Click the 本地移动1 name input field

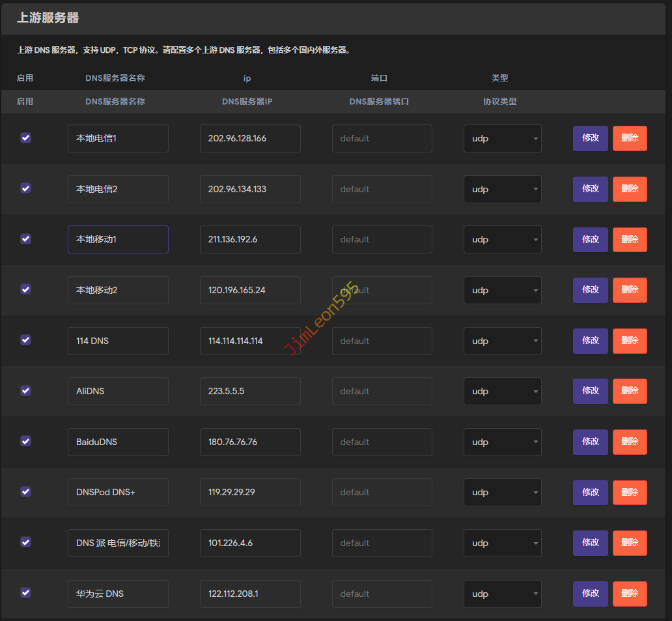tap(118, 240)
